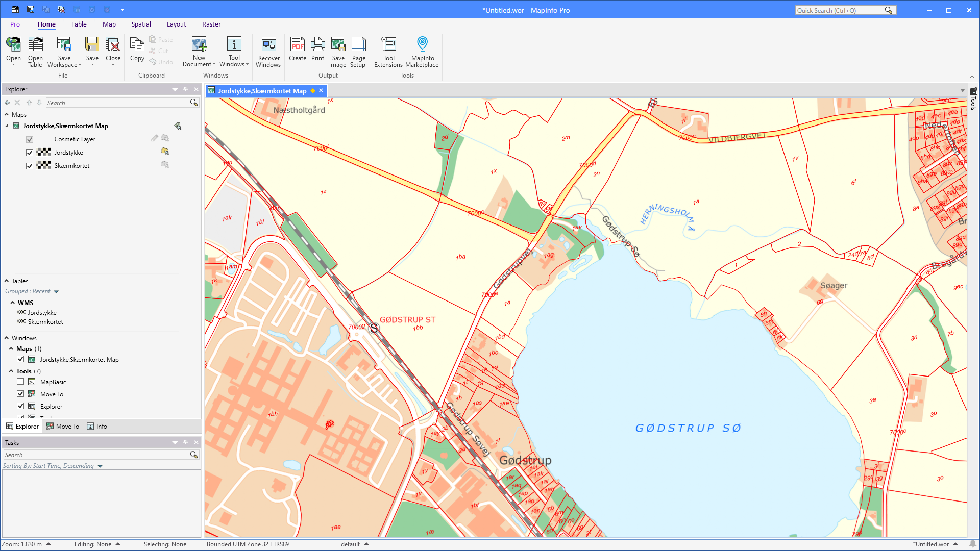Screen dimensions: 980x551
Task: Click the Recover Windows icon
Action: tap(268, 45)
